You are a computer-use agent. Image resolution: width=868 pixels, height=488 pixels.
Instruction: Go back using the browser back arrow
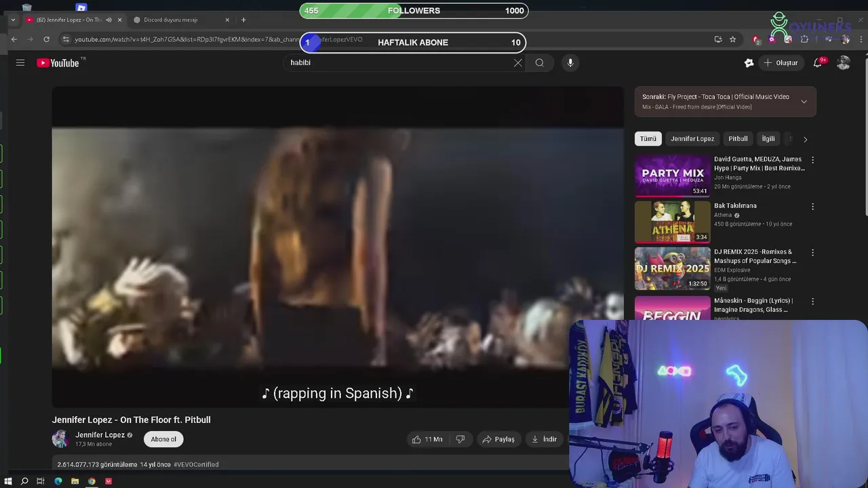tap(14, 39)
